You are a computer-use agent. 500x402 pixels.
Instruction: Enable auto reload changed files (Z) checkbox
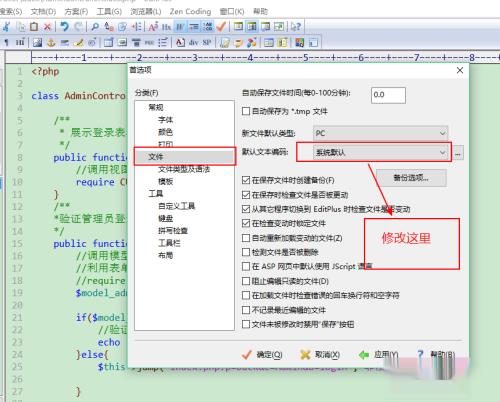tap(246, 238)
